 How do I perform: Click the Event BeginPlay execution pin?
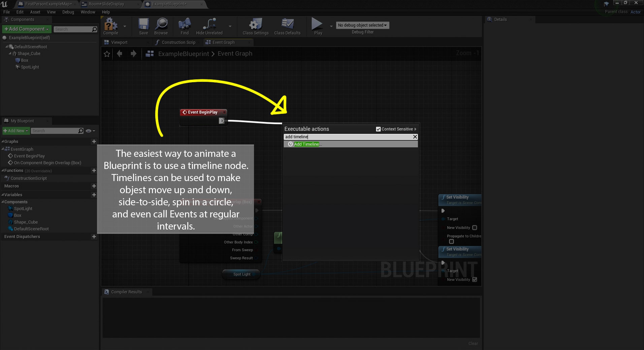pos(222,121)
